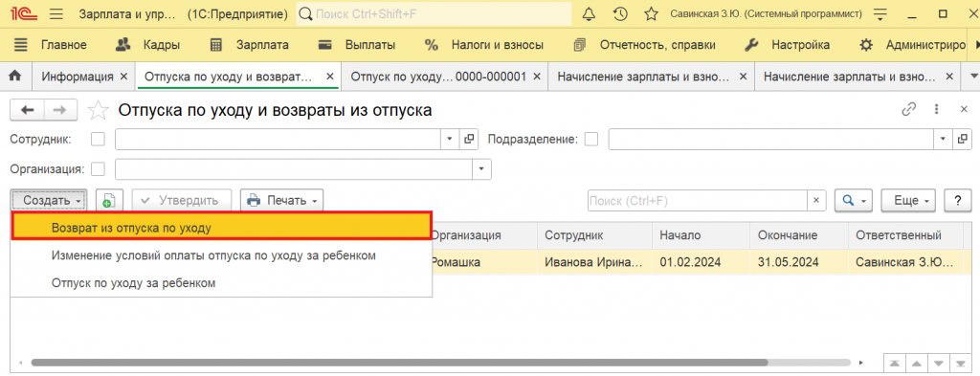Open the Еще dropdown menu
The height and width of the screenshot is (376, 980).
tap(907, 201)
